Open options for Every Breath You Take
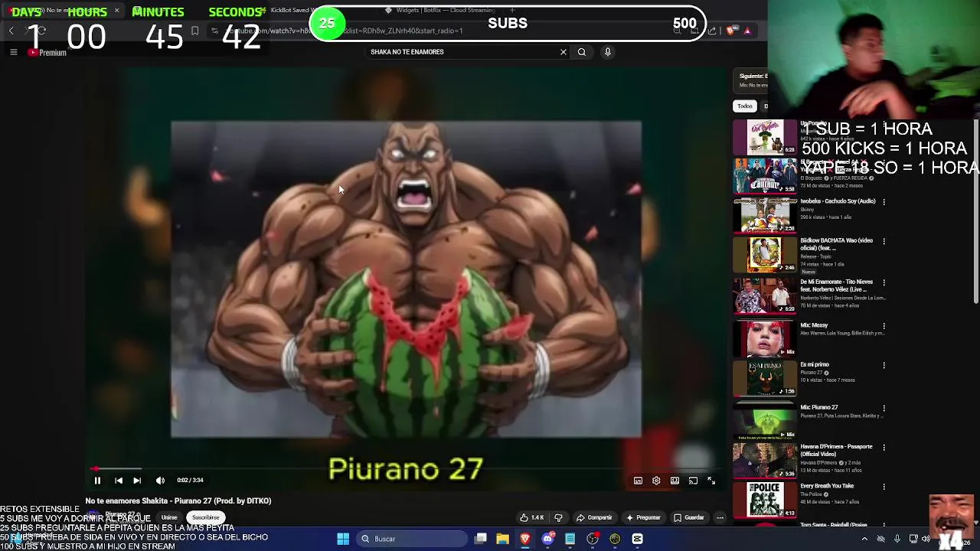This screenshot has width=980, height=551. [x=884, y=487]
